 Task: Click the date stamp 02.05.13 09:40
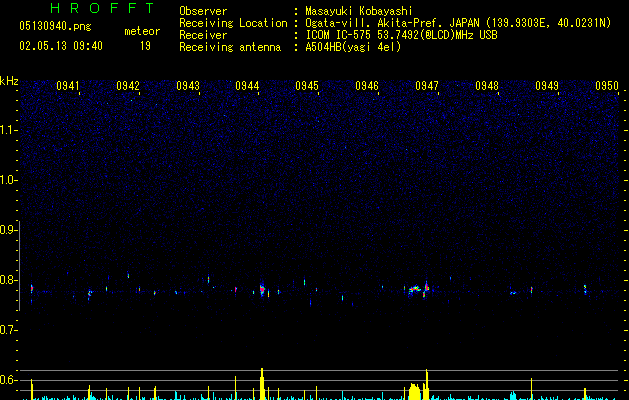point(61,46)
